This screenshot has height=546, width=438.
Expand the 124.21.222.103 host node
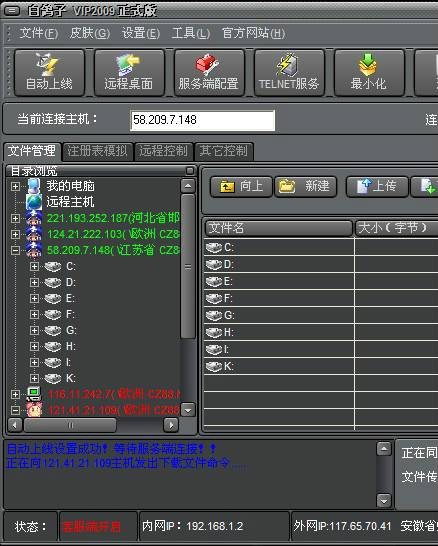tap(15, 234)
